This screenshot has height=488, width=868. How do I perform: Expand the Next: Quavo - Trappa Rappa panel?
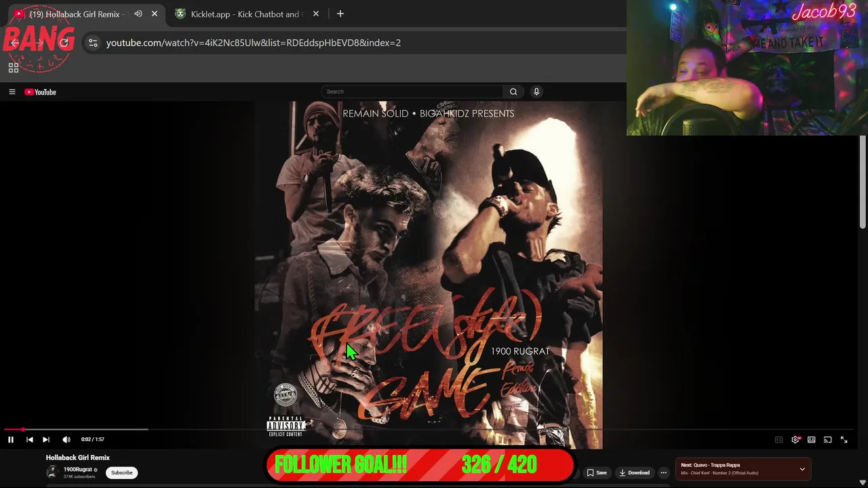[802, 469]
